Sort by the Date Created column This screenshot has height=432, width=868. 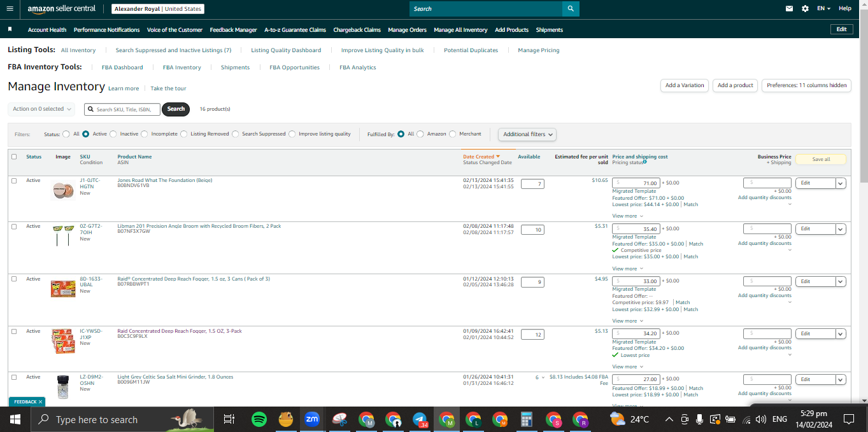[481, 157]
